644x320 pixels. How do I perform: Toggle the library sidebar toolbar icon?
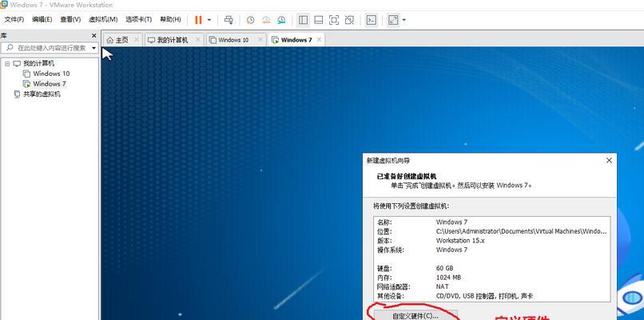point(303,20)
